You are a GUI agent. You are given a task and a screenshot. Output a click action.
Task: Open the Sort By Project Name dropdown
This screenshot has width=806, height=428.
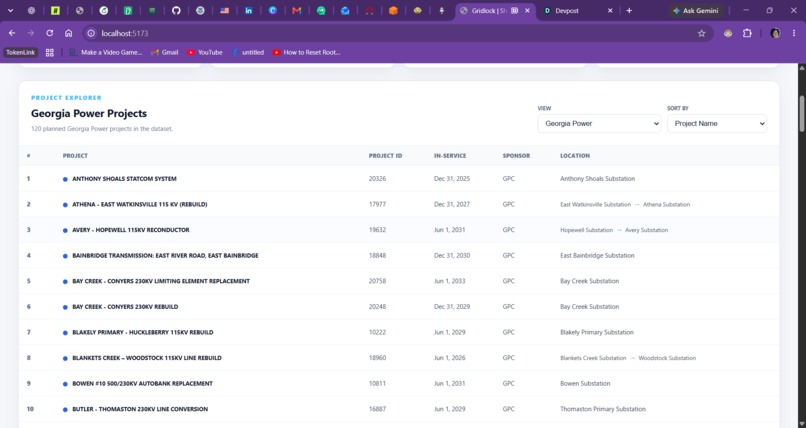[x=717, y=123]
